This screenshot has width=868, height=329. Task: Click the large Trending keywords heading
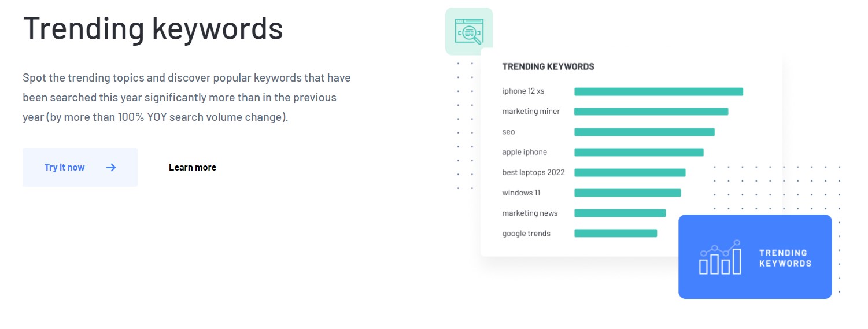[153, 28]
